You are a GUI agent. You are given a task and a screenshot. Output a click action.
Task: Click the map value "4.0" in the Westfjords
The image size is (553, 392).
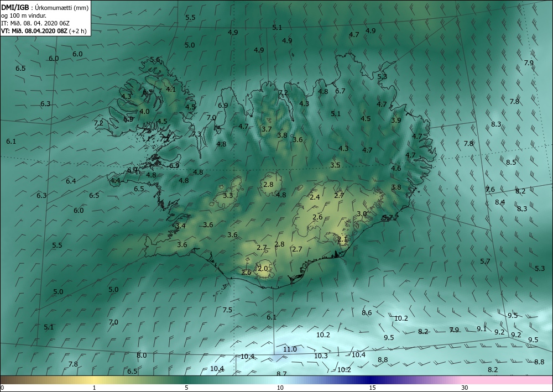(x=144, y=111)
